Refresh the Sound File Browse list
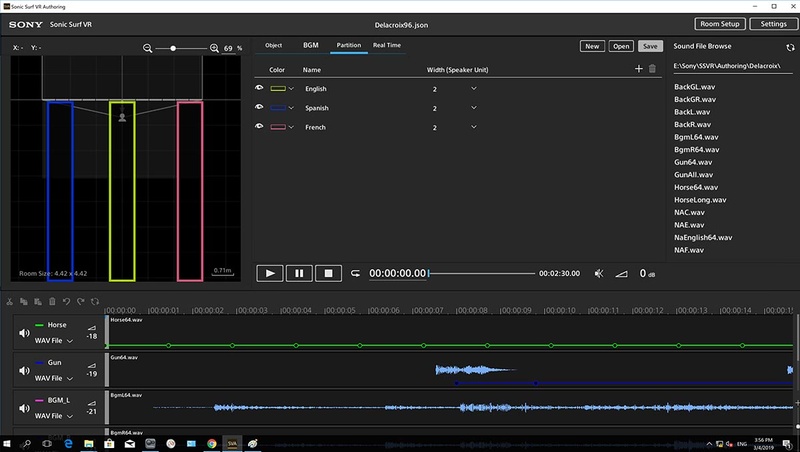 pyautogui.click(x=791, y=47)
